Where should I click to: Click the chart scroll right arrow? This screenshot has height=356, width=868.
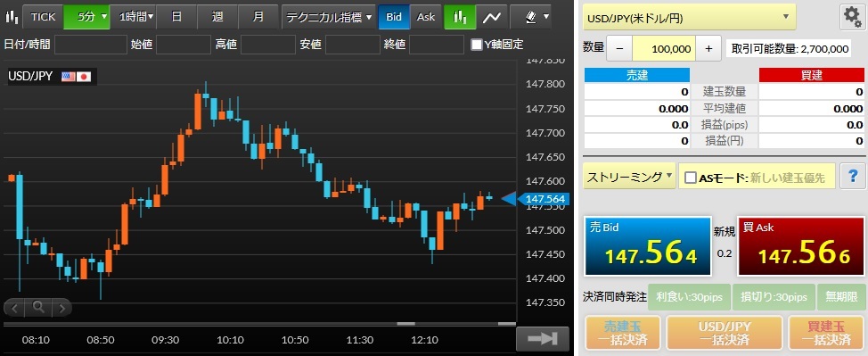coord(61,307)
